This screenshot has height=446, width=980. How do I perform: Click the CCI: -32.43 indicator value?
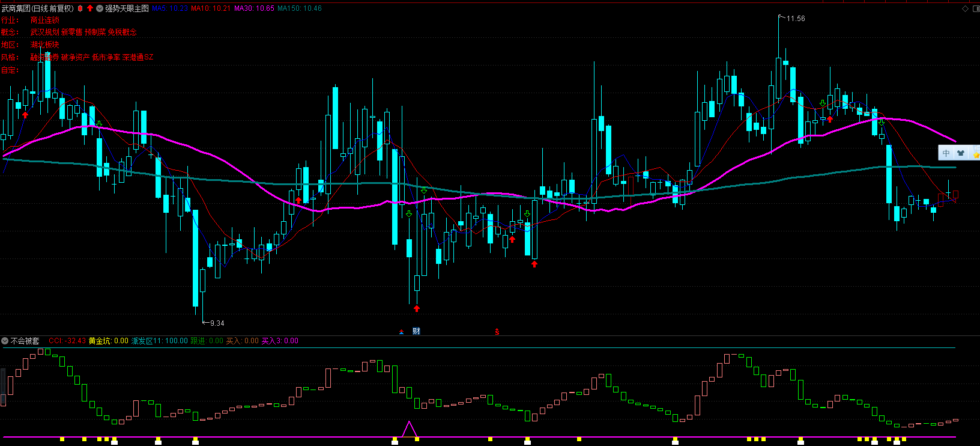pyautogui.click(x=67, y=341)
